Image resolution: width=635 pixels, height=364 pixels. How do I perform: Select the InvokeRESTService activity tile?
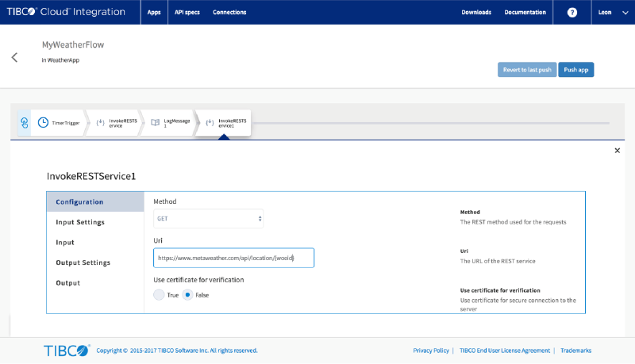[x=115, y=123]
